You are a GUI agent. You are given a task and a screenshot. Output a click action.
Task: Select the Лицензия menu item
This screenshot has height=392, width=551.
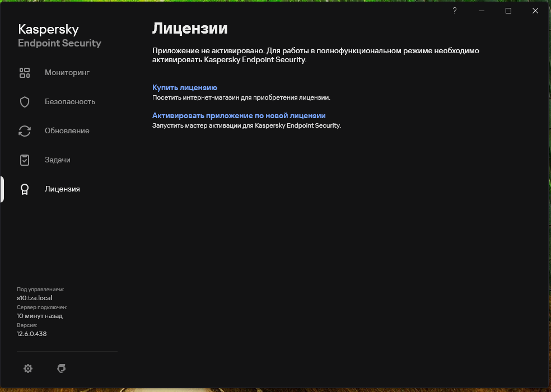click(x=62, y=189)
